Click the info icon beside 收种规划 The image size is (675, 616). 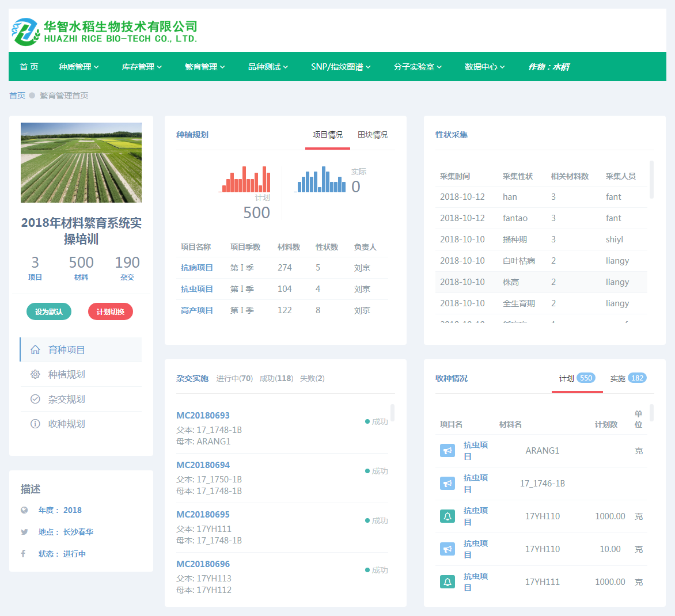(x=35, y=424)
